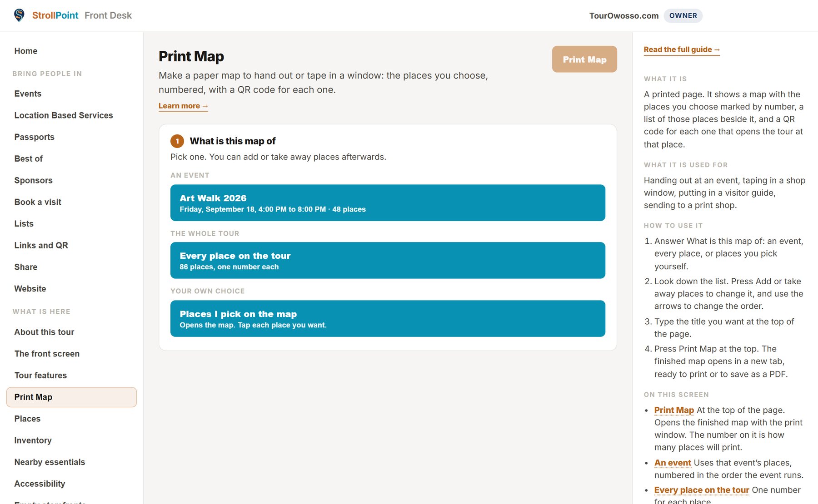
Task: Choose Every place on the tour
Action: [388, 261]
